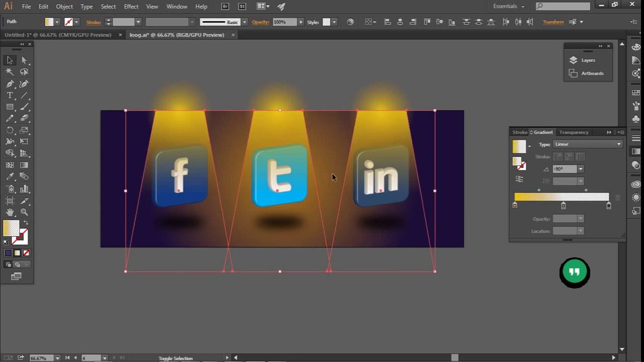
Task: Select the Magic Wand tool
Action: pos(10,72)
